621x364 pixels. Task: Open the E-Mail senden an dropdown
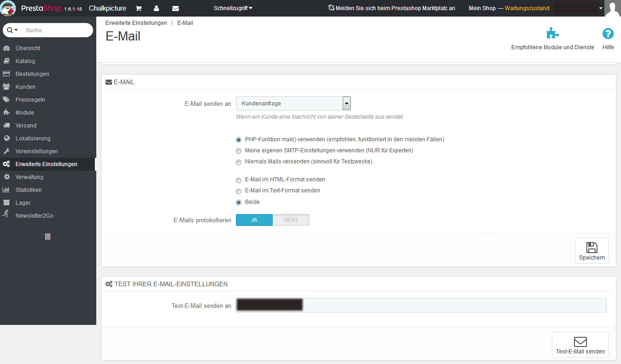[293, 104]
